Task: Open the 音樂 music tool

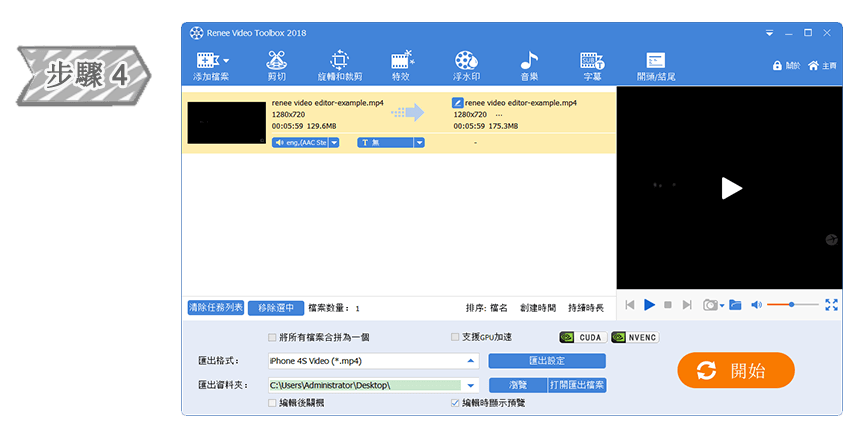Action: (529, 66)
